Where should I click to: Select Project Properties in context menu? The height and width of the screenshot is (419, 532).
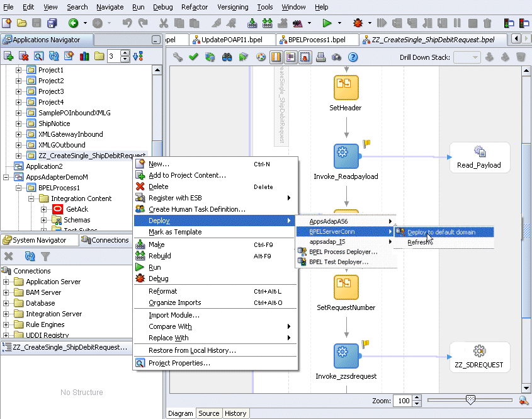point(215,363)
